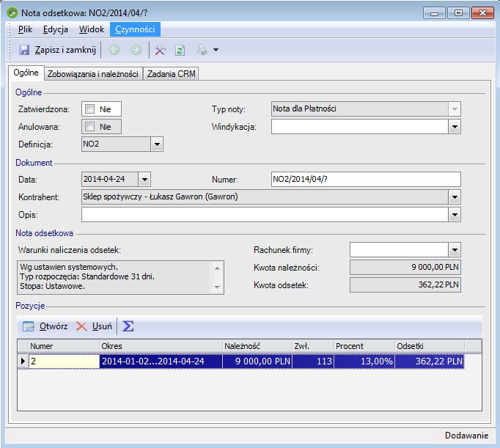Open the Rachunek firmy dropdown
This screenshot has width=500, height=448.
click(455, 250)
